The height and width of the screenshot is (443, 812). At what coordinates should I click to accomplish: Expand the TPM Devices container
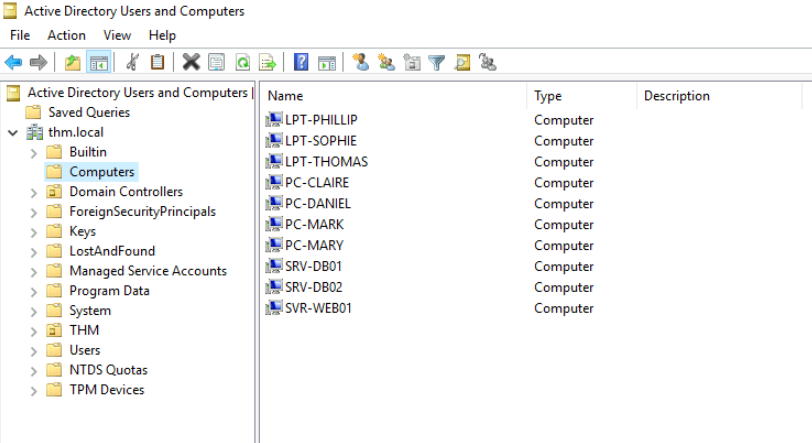click(34, 391)
